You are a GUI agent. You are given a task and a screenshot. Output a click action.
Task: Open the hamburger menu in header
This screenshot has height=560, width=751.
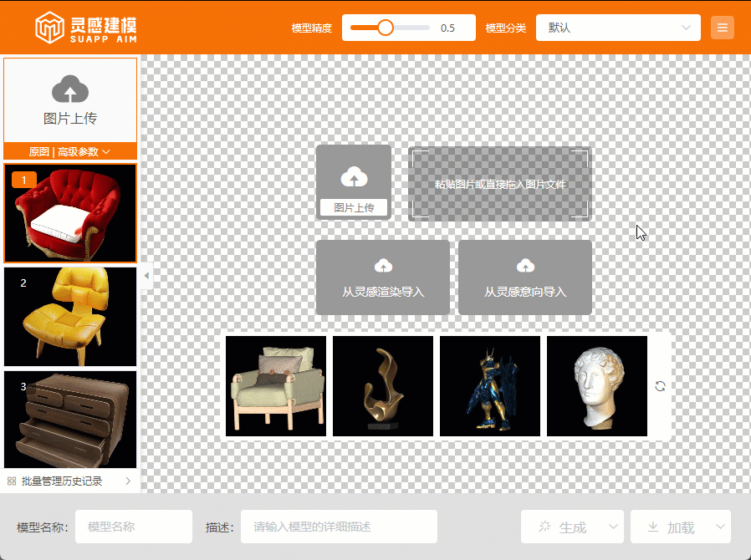point(722,28)
